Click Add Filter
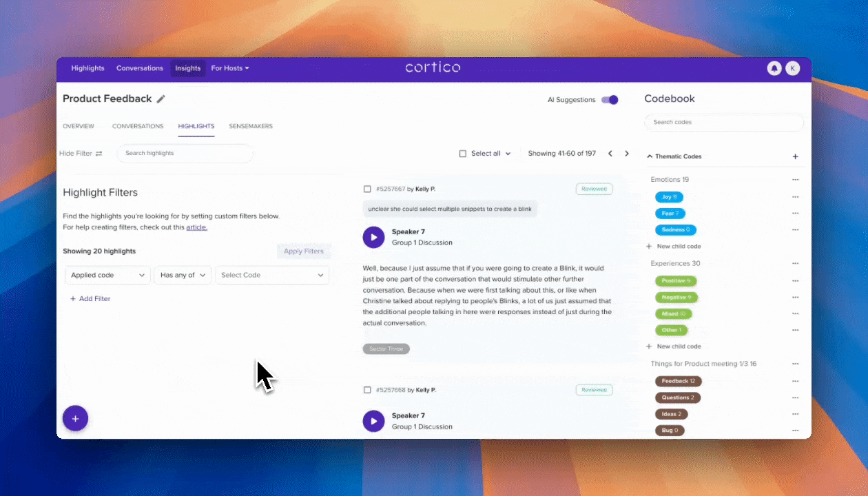The width and height of the screenshot is (868, 496). [x=90, y=299]
